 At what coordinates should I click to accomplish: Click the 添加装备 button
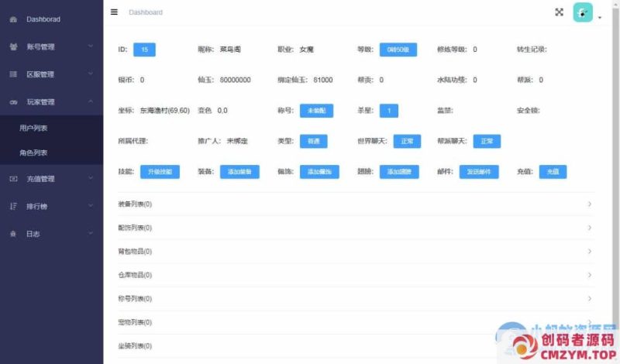[x=239, y=171]
